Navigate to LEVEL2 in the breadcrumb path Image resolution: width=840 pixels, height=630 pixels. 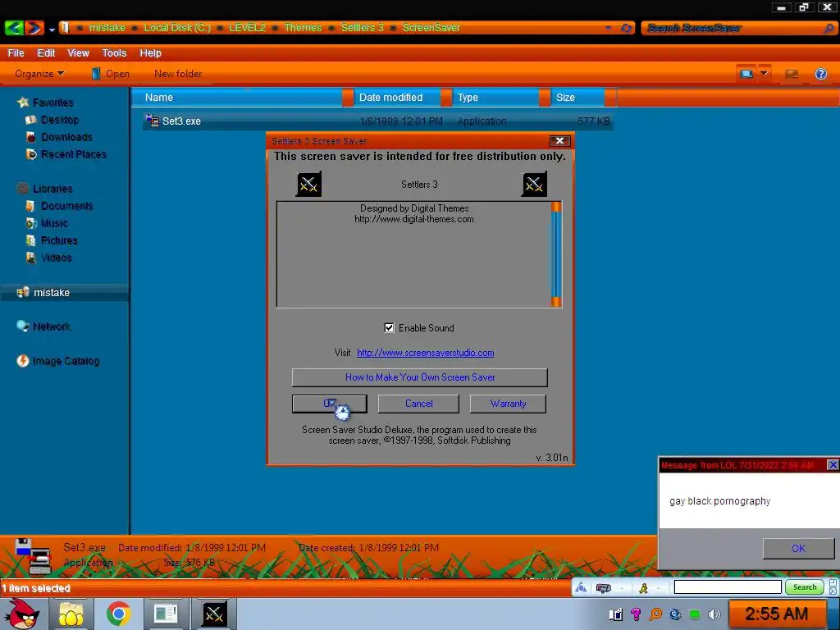(247, 27)
